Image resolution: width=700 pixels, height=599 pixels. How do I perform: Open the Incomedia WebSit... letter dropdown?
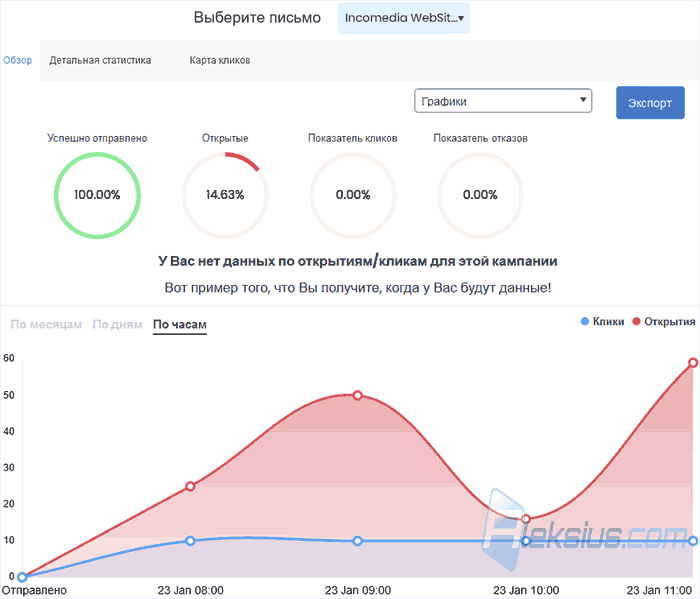[404, 18]
